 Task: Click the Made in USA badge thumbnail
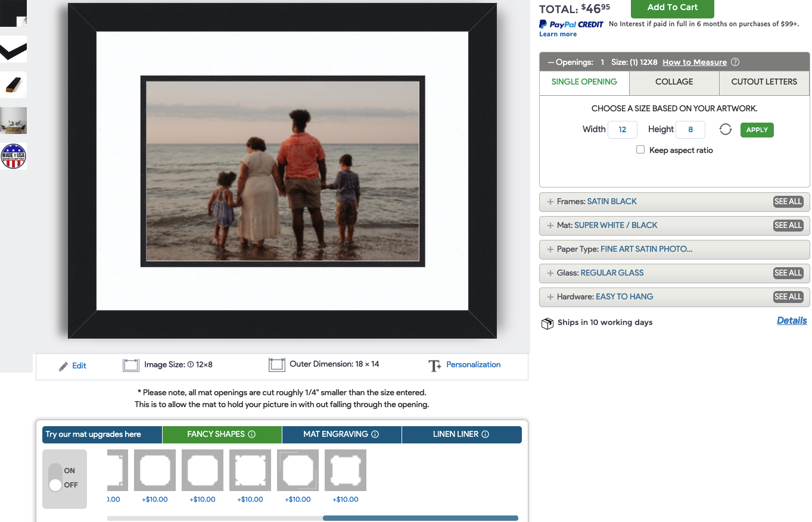tap(13, 156)
